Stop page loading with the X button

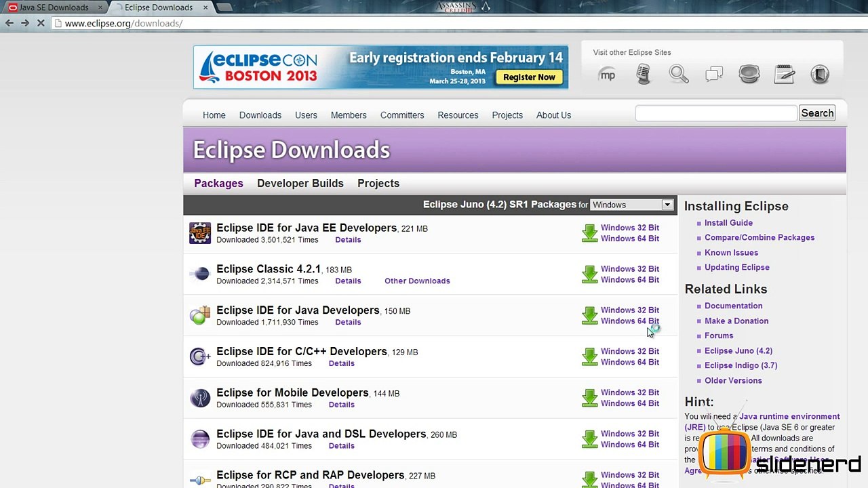pos(41,23)
